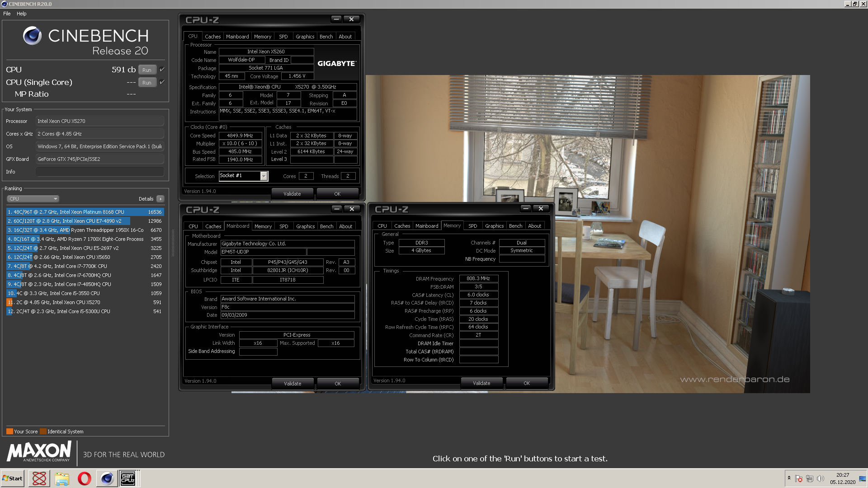Select ranking entry Intel Xeon Platinum 8168
868x488 pixels.
point(85,212)
